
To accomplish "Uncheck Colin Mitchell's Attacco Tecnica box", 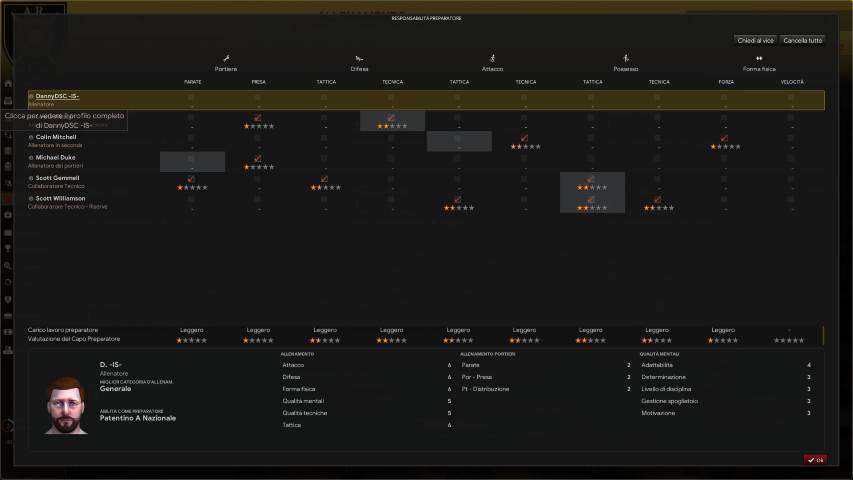I will click(524, 138).
